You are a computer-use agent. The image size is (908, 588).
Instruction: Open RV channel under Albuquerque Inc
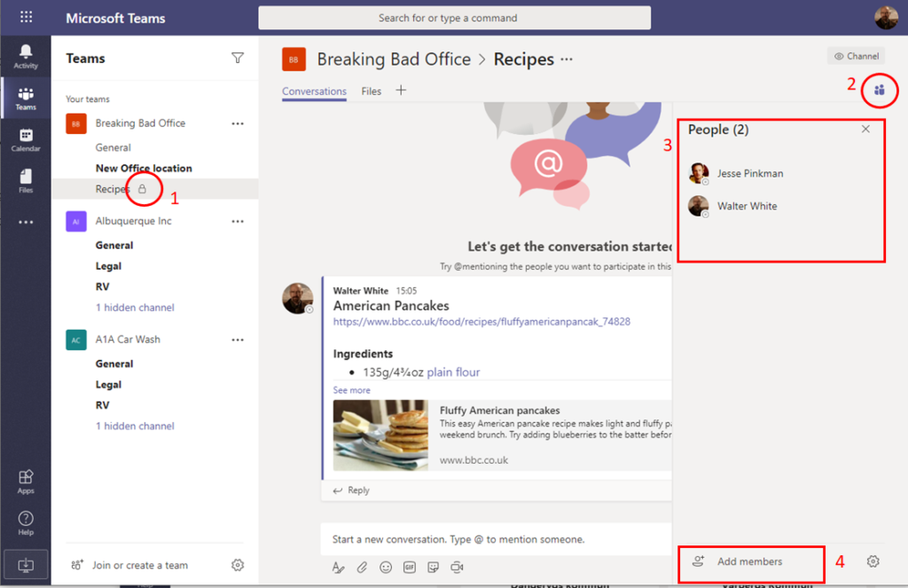tap(103, 286)
